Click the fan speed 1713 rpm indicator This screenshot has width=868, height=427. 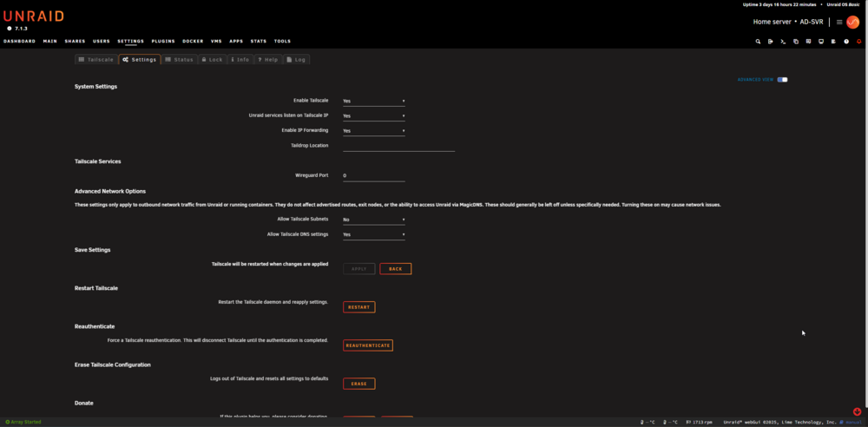coord(699,422)
